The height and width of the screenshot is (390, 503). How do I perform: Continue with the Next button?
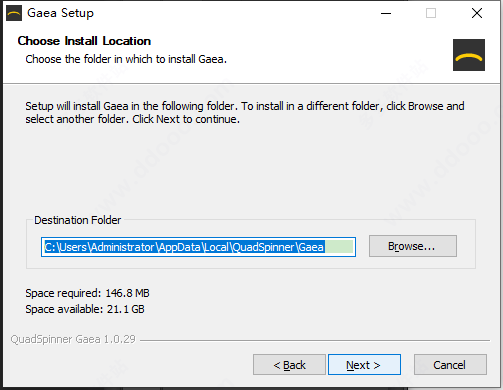pos(364,365)
